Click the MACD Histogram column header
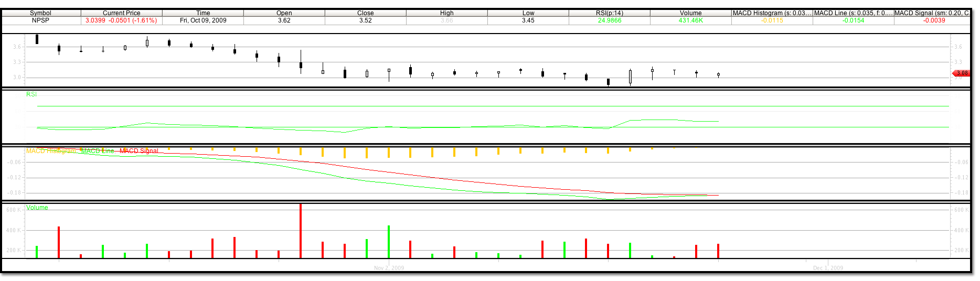Screen dimensions: 980x281 (772, 13)
